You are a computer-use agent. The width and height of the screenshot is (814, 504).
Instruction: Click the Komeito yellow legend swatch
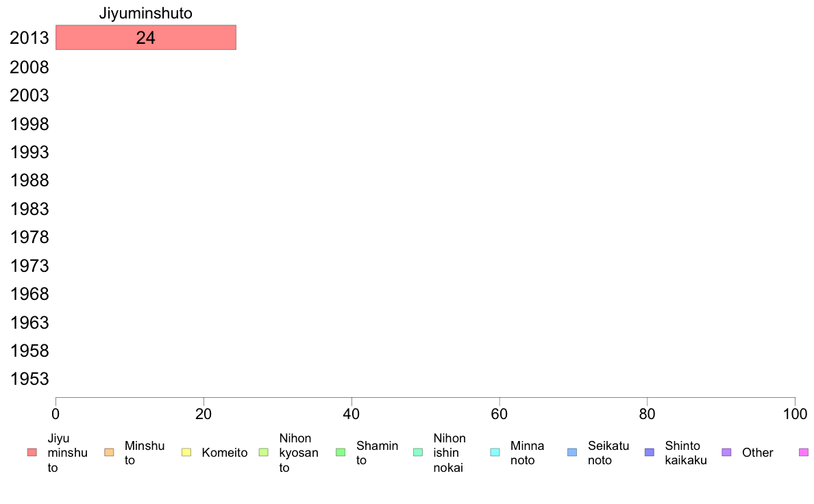tap(186, 452)
